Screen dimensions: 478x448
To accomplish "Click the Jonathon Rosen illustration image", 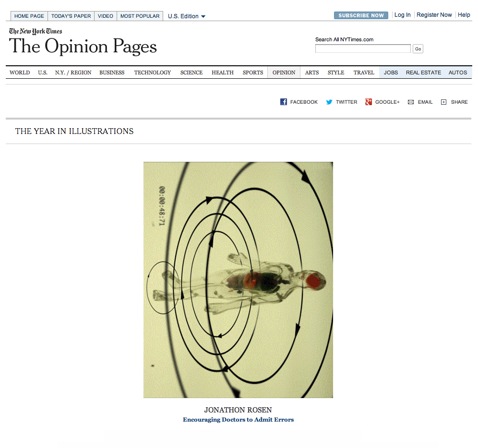I will click(238, 279).
